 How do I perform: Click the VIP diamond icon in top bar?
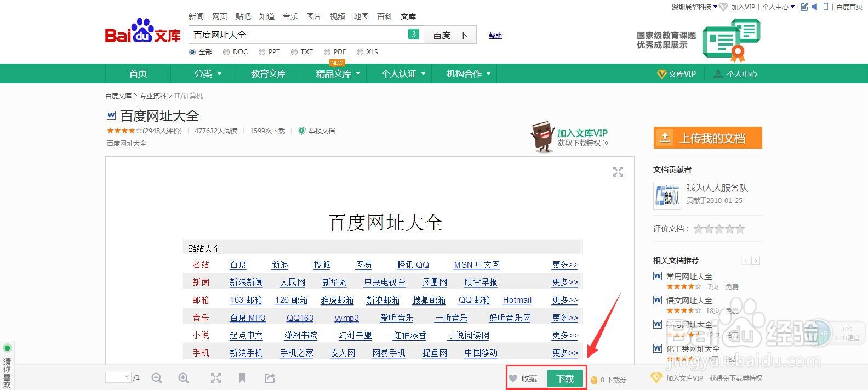723,7
